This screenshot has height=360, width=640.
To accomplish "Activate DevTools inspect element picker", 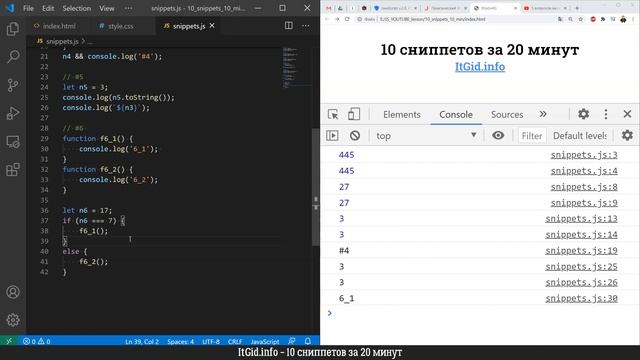I will click(333, 114).
